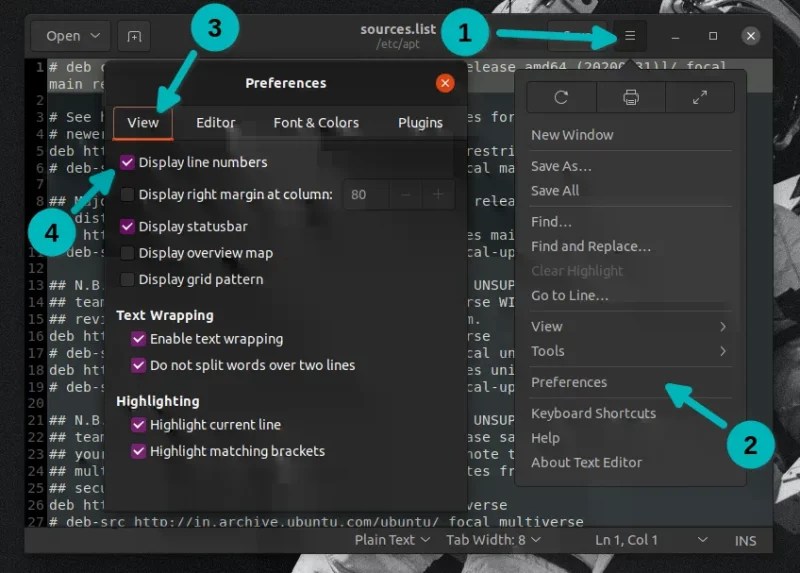Select Save All menu item

pyautogui.click(x=630, y=191)
